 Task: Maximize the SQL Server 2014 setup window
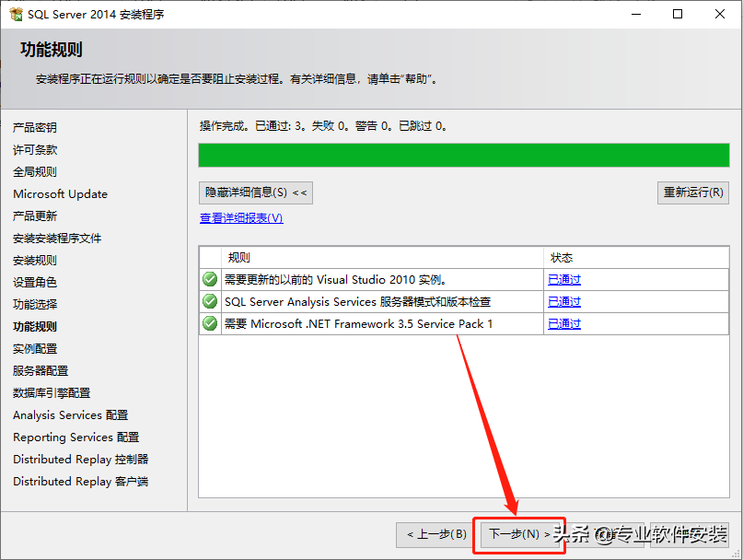click(x=678, y=14)
